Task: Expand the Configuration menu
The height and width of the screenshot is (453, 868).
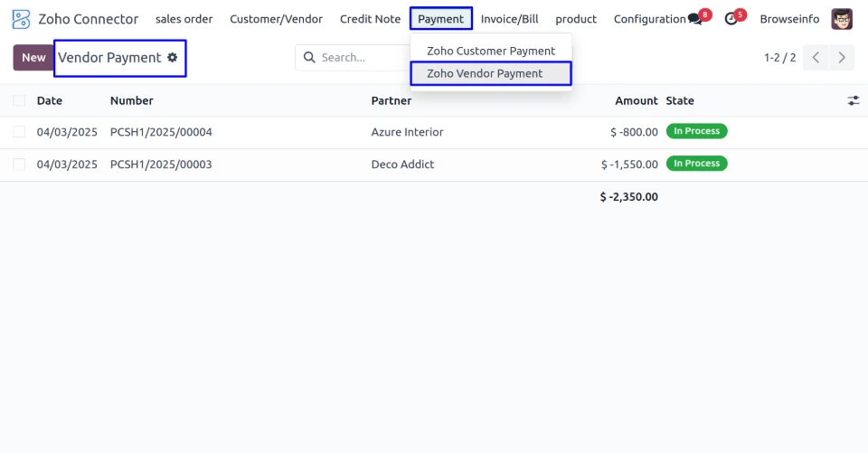Action: pyautogui.click(x=649, y=19)
